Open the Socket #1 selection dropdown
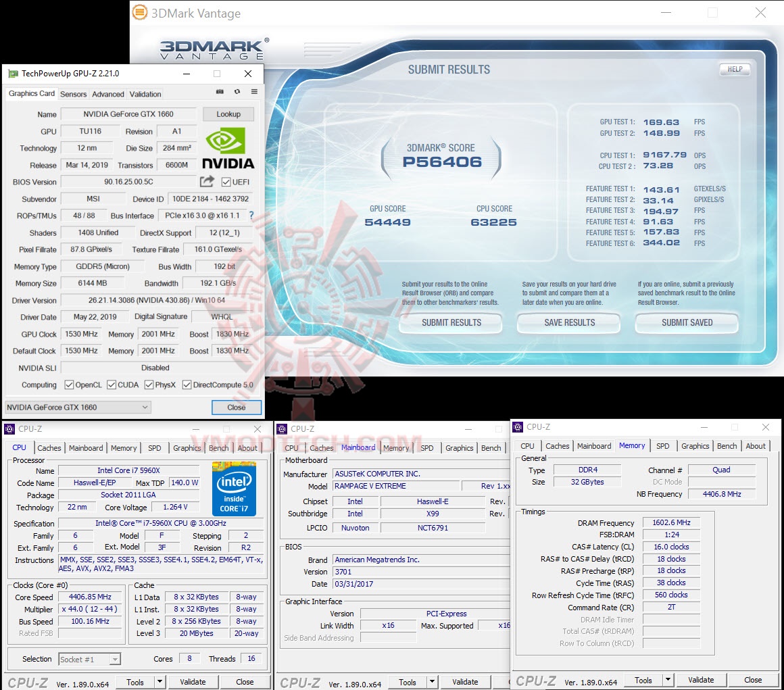This screenshot has height=690, width=784. coord(89,659)
